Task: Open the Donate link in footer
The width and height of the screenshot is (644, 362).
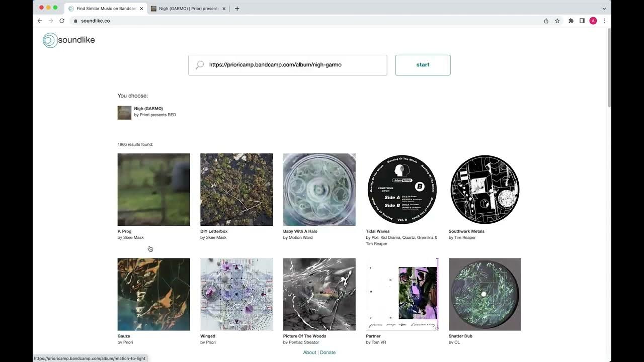Action: [x=328, y=352]
